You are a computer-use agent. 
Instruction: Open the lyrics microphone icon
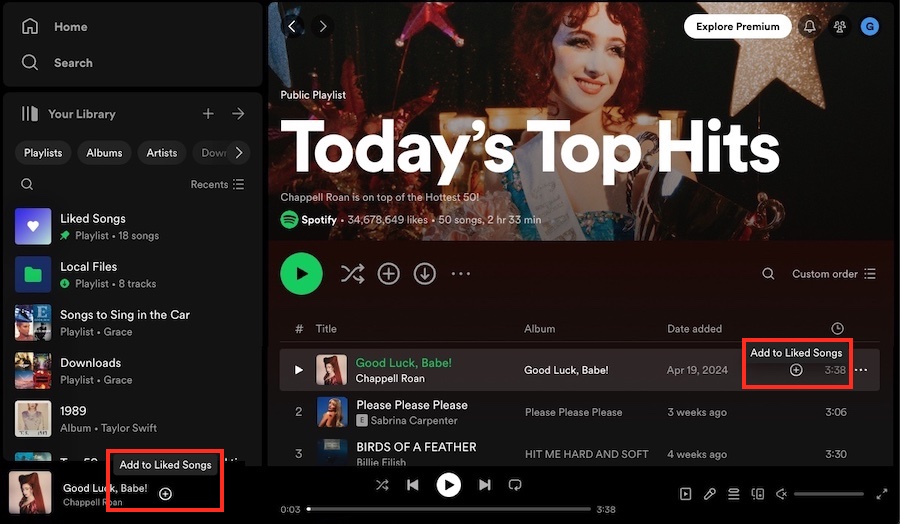coord(709,494)
